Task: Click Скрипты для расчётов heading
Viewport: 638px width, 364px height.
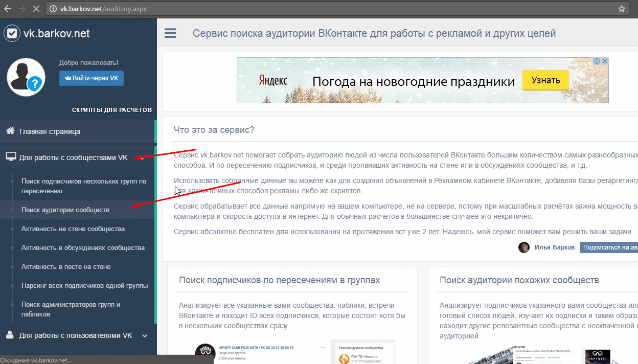Action: 112,110
